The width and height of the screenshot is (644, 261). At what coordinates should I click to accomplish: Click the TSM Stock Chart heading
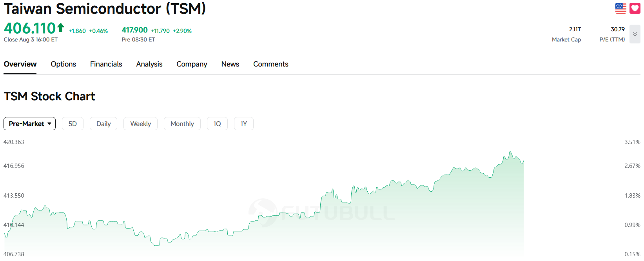click(x=49, y=96)
